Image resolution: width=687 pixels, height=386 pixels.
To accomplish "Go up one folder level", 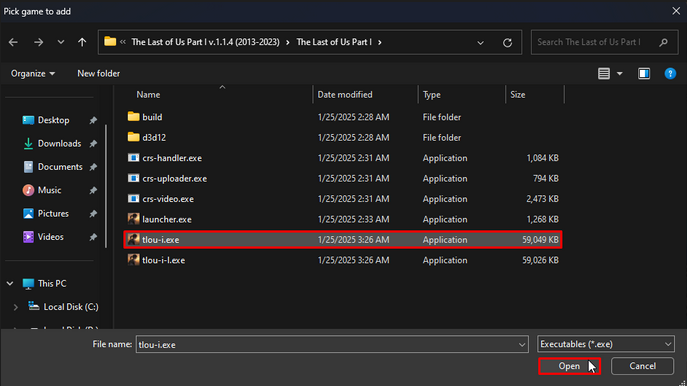I will (82, 42).
